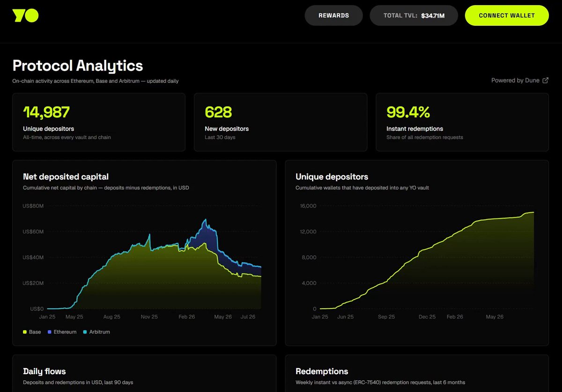Image resolution: width=562 pixels, height=392 pixels.
Task: Click the Arbitrum legend label
Action: point(100,332)
